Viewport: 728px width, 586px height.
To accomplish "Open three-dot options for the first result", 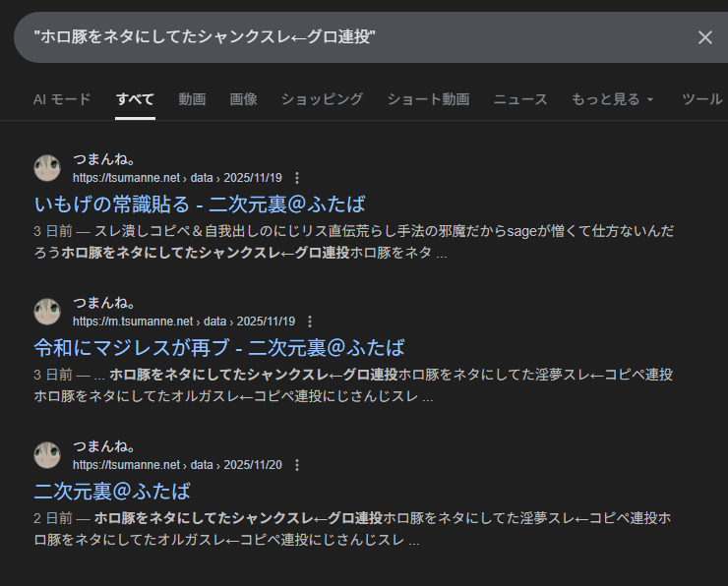I will click(x=297, y=179).
